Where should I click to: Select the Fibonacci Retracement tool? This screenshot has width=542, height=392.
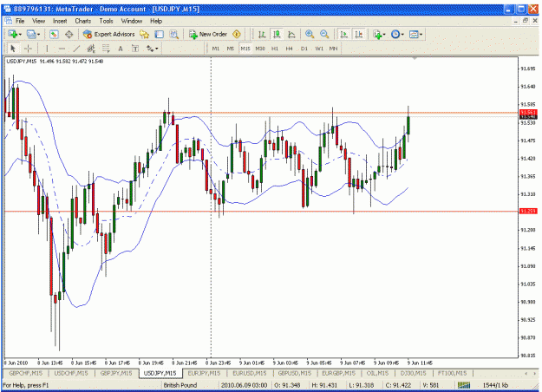click(106, 49)
